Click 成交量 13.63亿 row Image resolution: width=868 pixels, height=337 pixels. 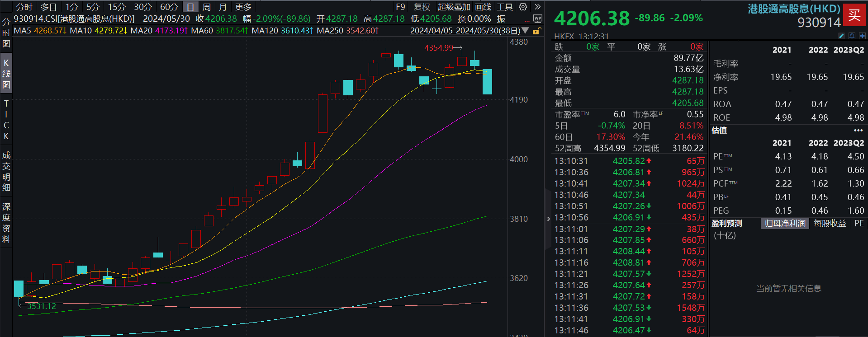(x=629, y=69)
